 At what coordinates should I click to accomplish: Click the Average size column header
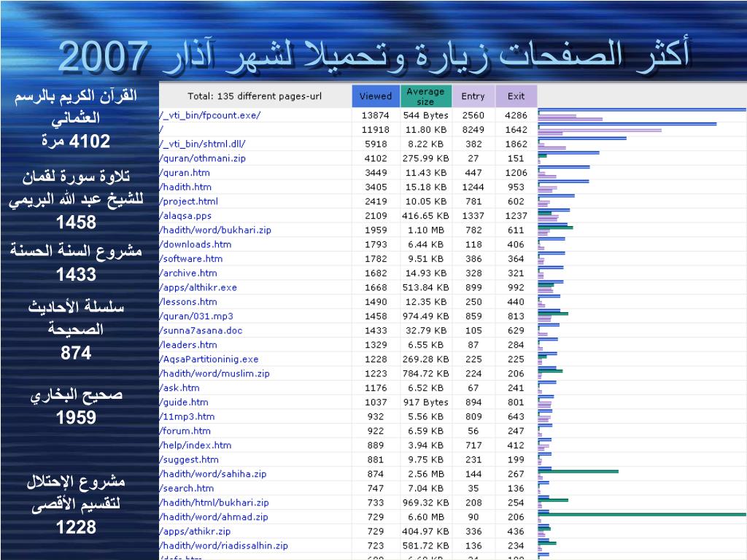(425, 96)
